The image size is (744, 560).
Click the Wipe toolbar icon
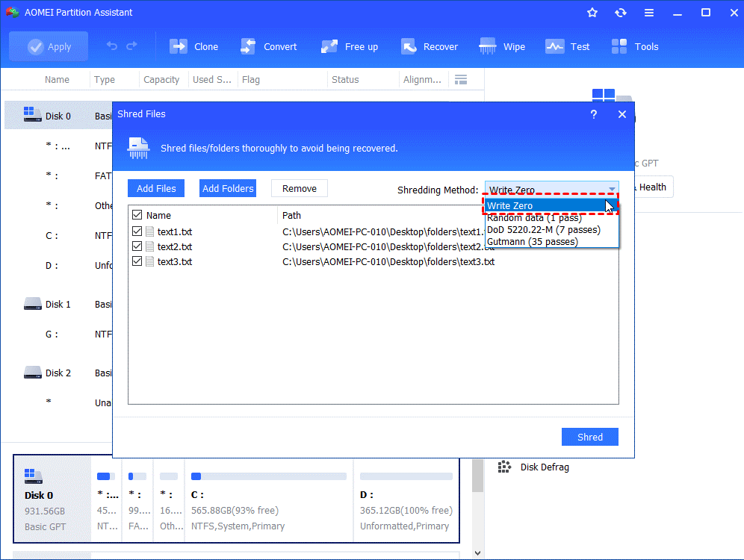(489, 46)
